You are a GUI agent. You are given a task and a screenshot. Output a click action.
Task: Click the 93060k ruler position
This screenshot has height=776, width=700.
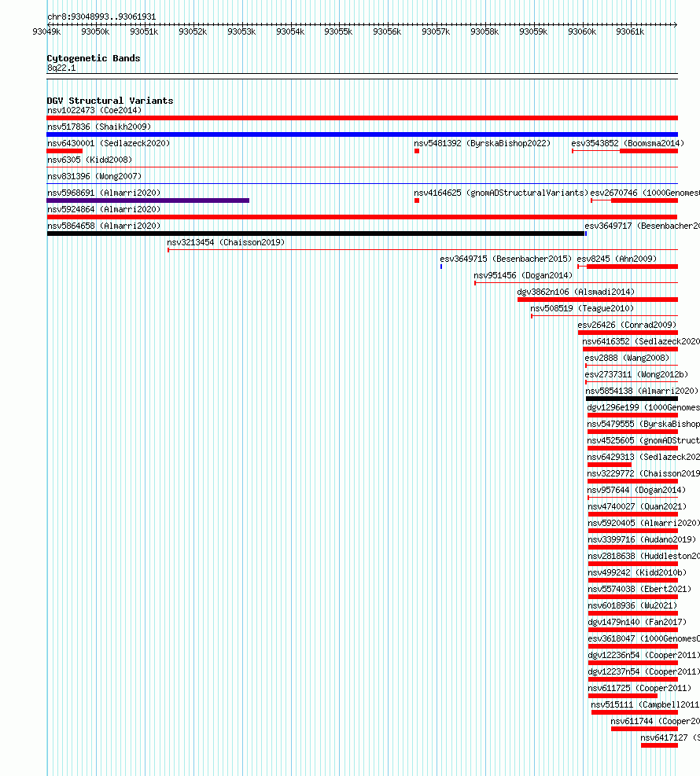[582, 31]
